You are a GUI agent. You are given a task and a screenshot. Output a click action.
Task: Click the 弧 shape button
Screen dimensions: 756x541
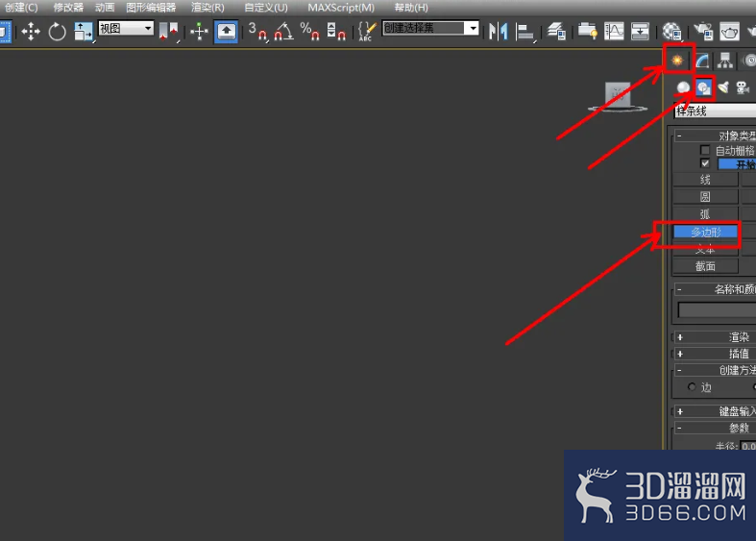pos(705,214)
